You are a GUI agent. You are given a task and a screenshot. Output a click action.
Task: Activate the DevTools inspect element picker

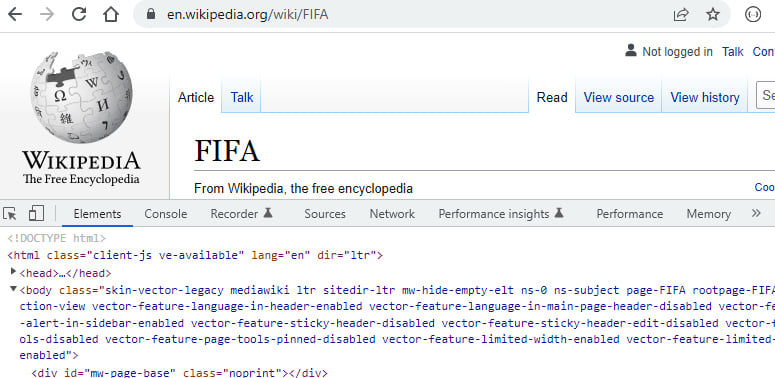(x=10, y=213)
